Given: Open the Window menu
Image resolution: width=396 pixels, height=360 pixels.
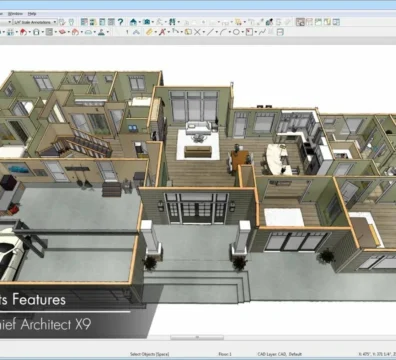Looking at the screenshot, I should click(x=15, y=14).
